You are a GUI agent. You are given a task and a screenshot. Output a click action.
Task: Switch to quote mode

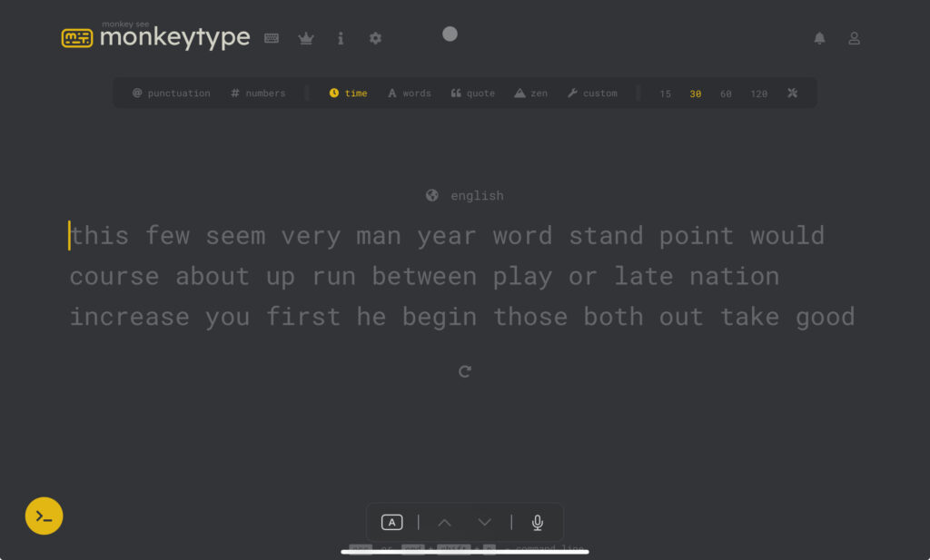(x=472, y=93)
